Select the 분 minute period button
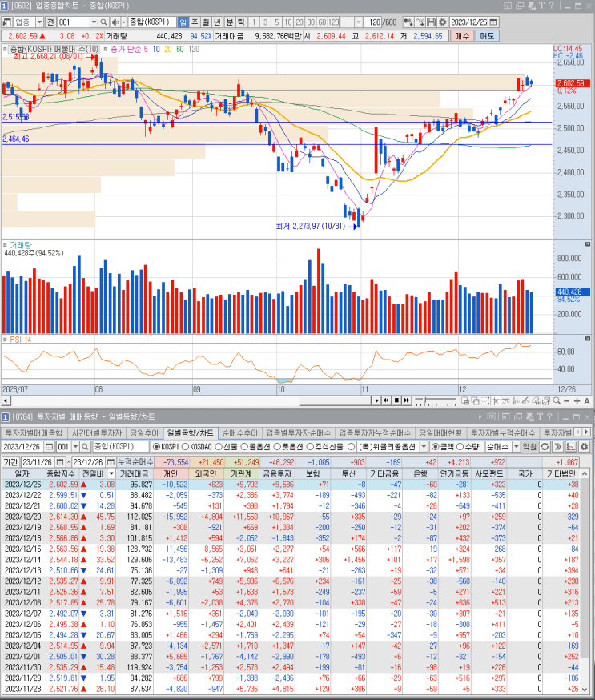 pos(229,22)
